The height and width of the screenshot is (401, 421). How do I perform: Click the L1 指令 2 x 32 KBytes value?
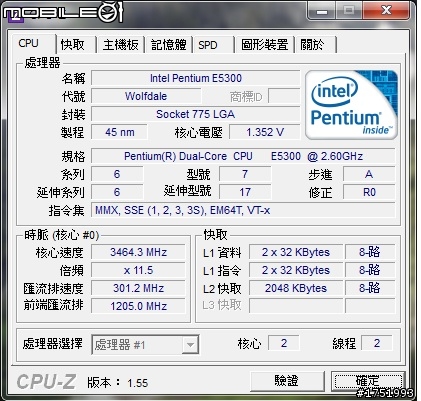[x=296, y=270]
